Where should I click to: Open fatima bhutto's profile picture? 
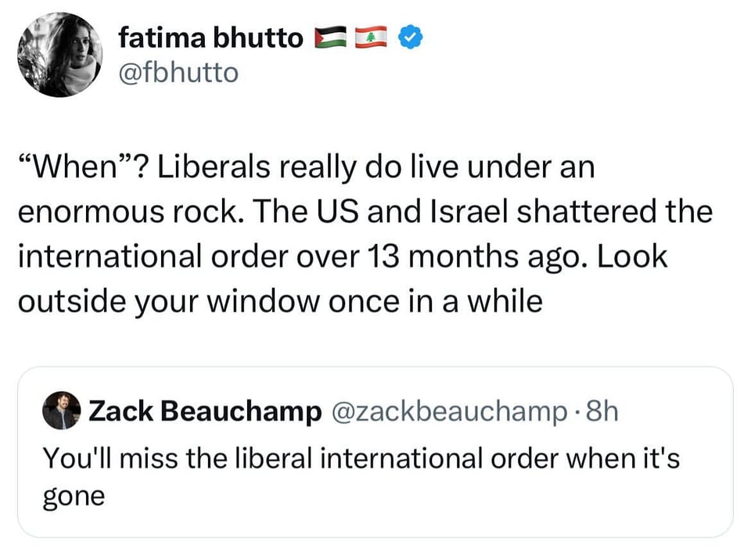pos(59,55)
